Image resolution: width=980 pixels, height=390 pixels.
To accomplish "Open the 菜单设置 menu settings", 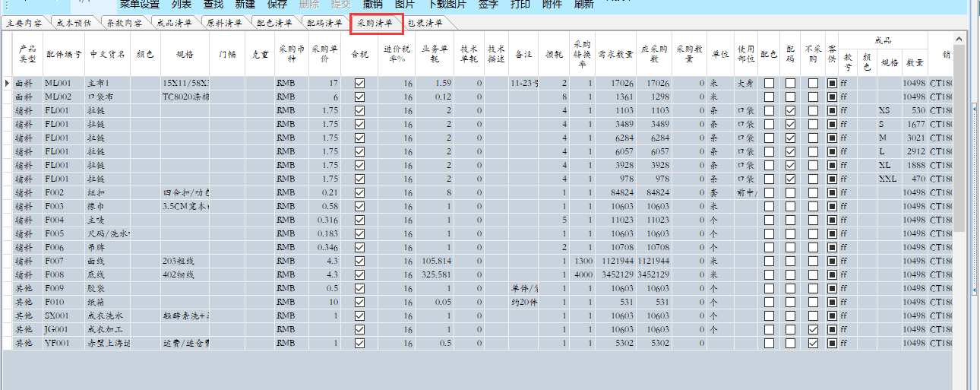I will 140,4.
